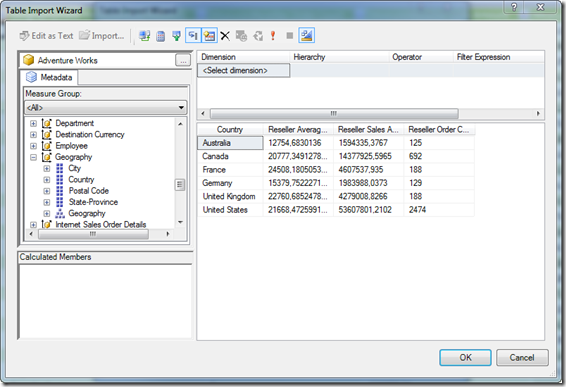566x387 pixels.
Task: Click the Dimension column header
Action: pos(243,57)
